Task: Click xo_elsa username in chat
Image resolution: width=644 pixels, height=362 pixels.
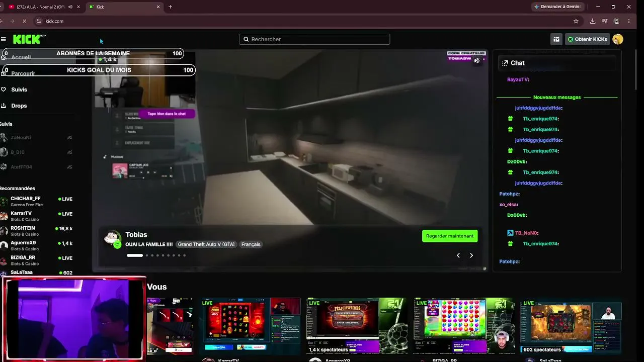Action: coord(509,205)
